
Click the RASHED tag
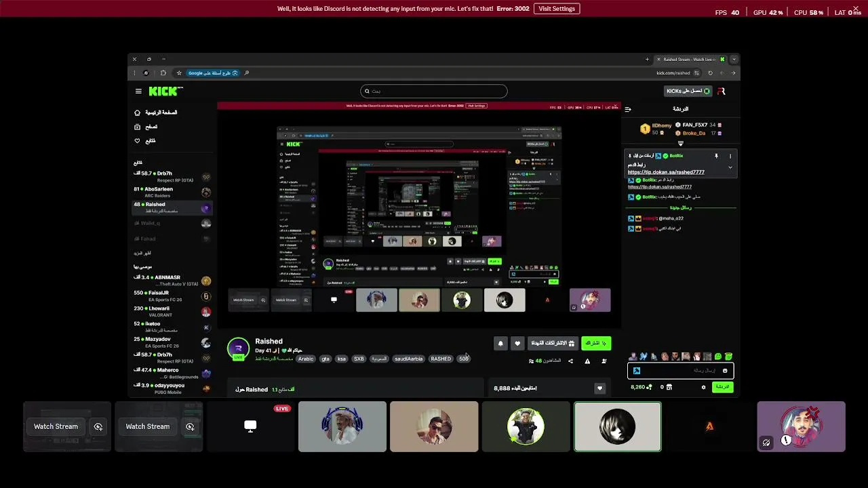click(x=441, y=359)
